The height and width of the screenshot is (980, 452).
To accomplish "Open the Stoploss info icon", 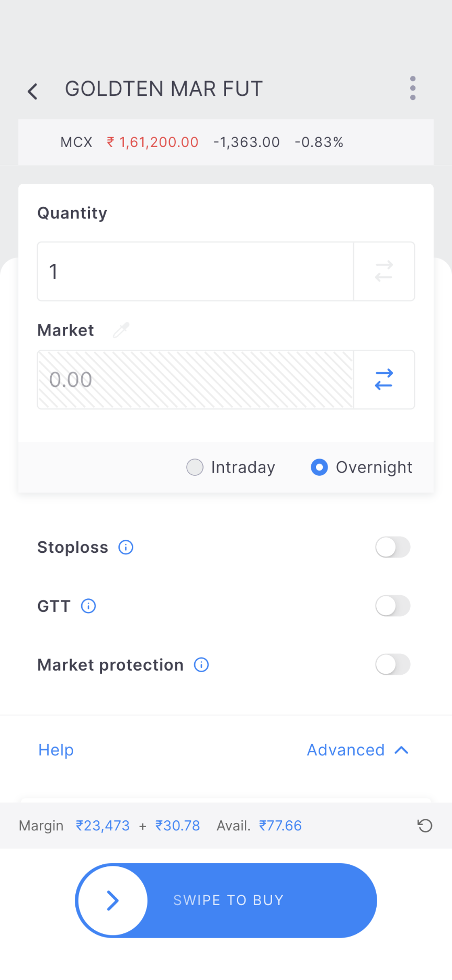I will pyautogui.click(x=126, y=547).
